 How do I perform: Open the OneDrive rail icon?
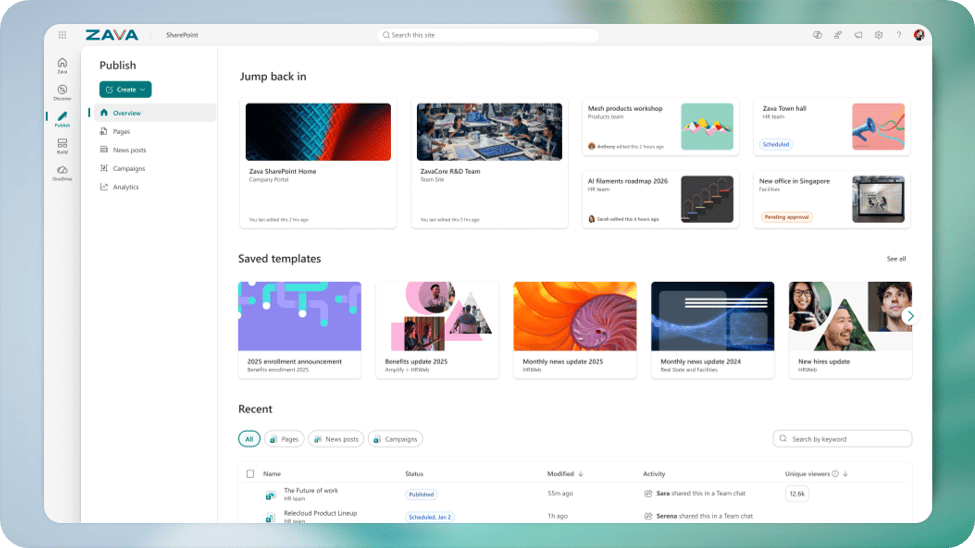(62, 173)
